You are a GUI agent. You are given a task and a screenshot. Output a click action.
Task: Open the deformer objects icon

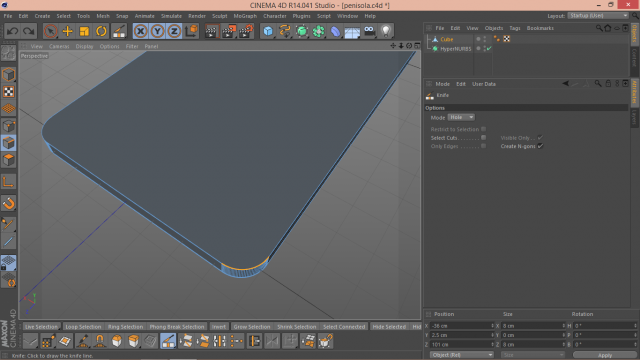335,31
